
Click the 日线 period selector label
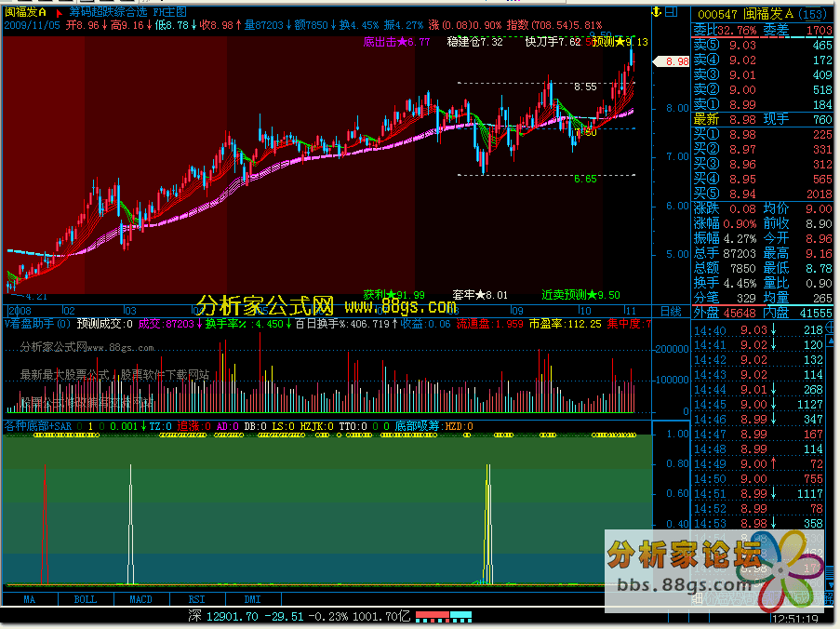tap(671, 312)
